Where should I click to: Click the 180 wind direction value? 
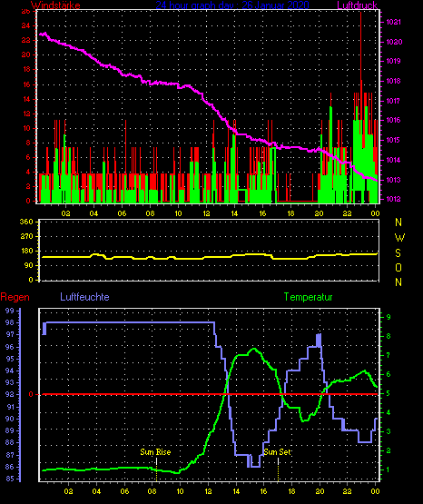tap(26, 251)
